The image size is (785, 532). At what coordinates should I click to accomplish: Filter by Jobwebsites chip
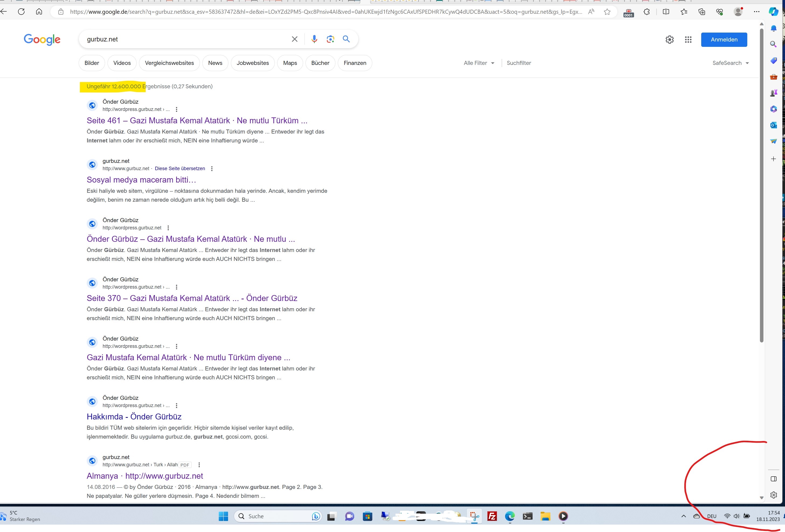pos(253,63)
